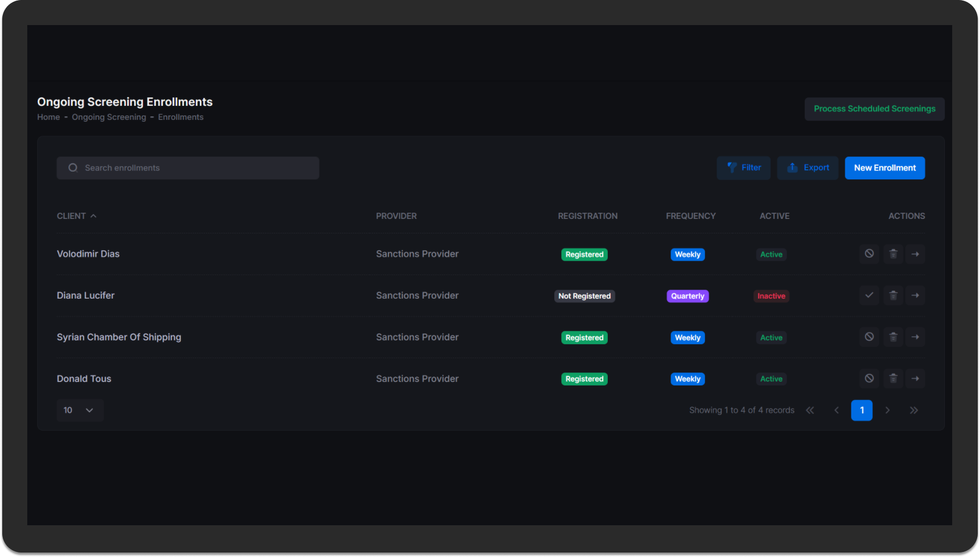
Task: Open Volodimir Dias enrollment via arrow icon
Action: pos(915,254)
